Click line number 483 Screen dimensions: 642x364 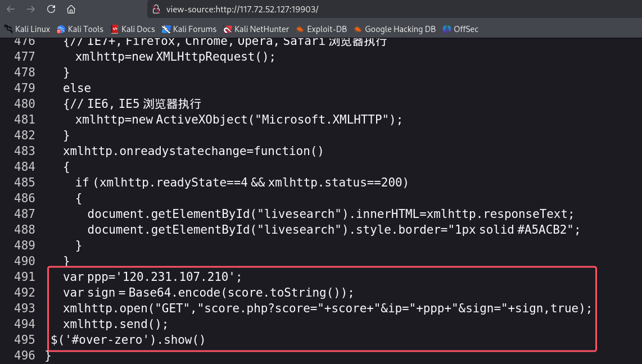[25, 151]
